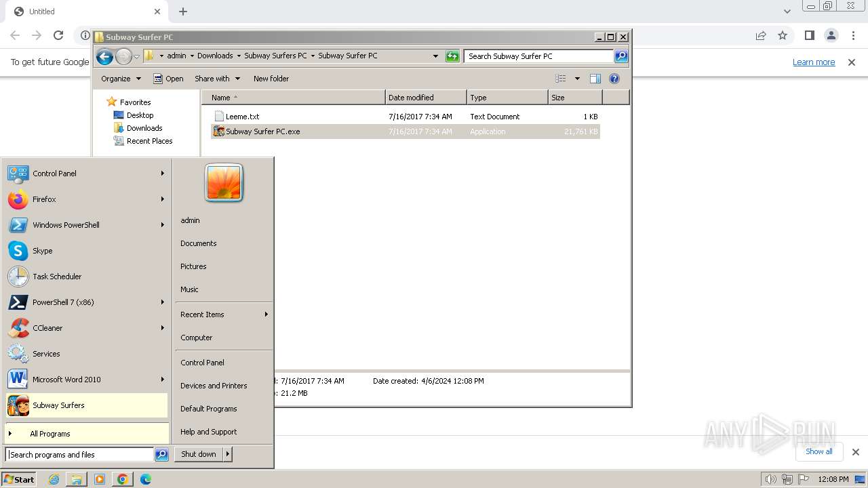Image resolution: width=868 pixels, height=488 pixels.
Task: Click the Chrome share page icon
Action: pyautogui.click(x=761, y=35)
